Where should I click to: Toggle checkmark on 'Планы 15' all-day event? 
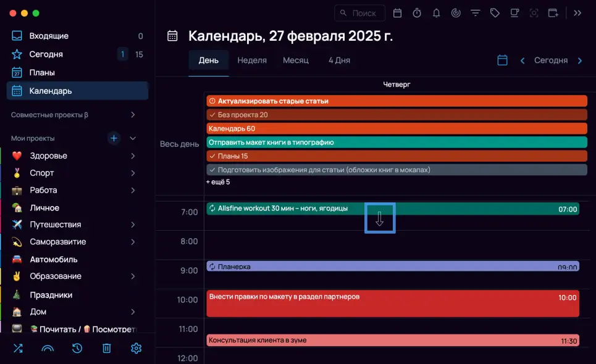click(212, 156)
